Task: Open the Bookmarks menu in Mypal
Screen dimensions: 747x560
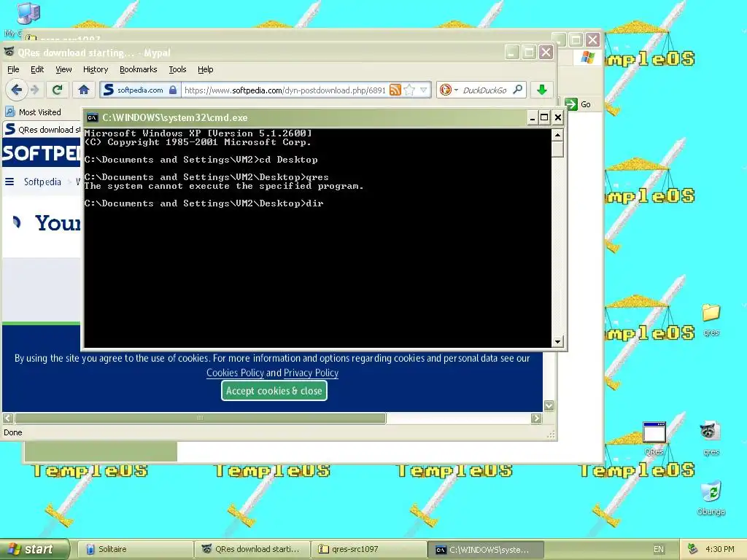Action: point(138,69)
